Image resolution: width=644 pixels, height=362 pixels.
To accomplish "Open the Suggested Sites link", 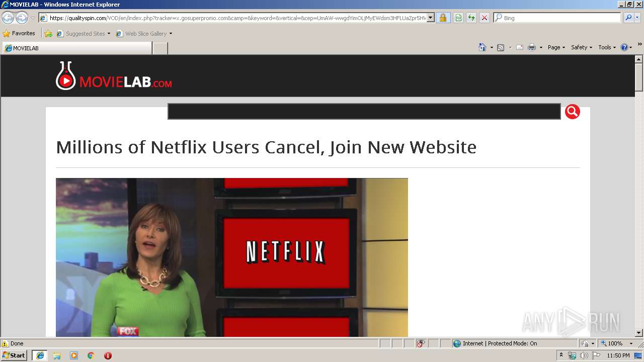I will [83, 34].
